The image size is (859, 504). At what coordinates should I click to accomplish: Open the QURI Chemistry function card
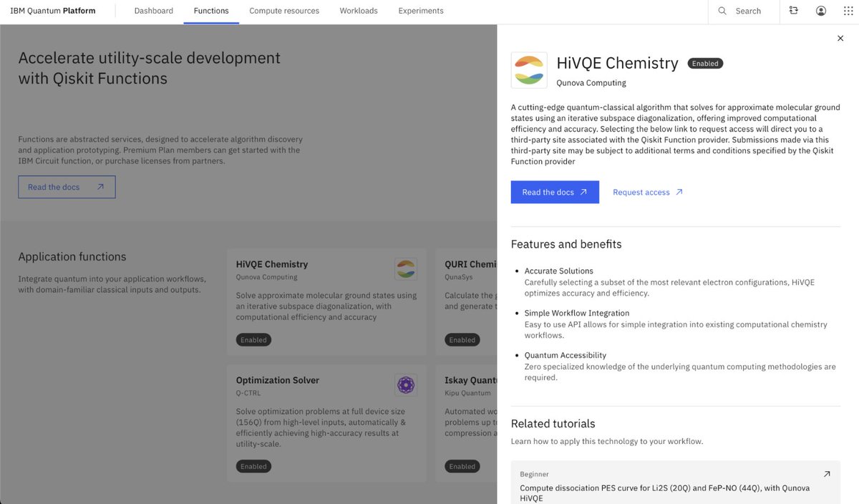click(466, 302)
